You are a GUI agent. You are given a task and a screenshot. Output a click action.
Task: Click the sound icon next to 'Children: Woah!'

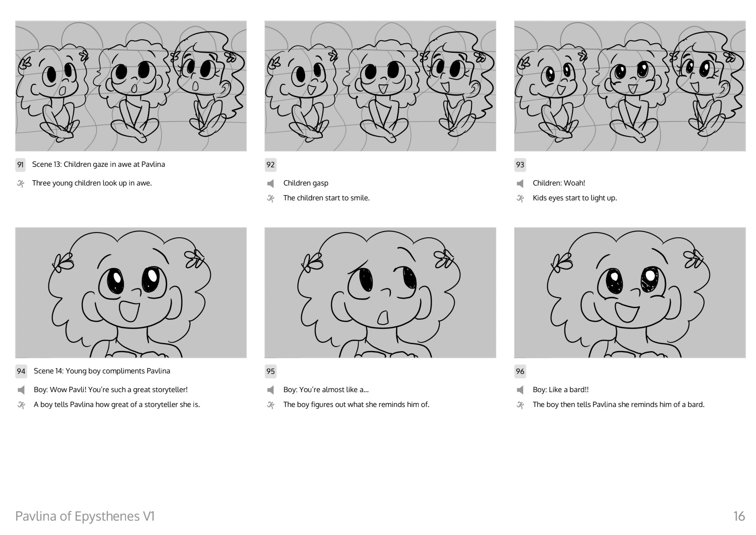click(x=520, y=183)
